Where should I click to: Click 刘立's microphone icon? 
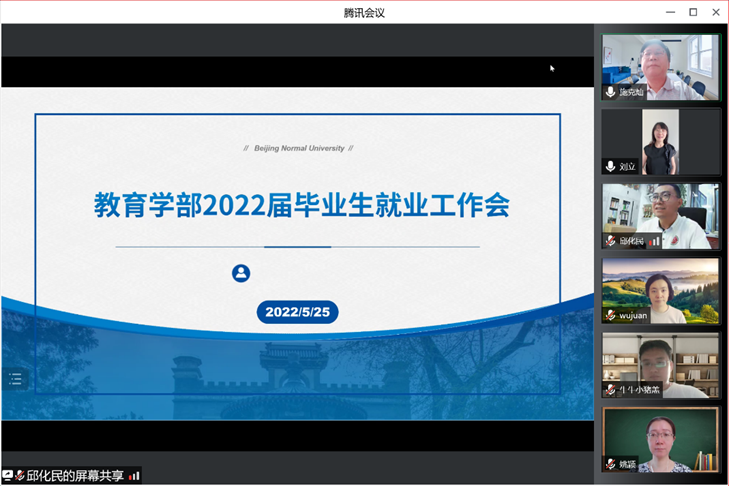tap(610, 166)
